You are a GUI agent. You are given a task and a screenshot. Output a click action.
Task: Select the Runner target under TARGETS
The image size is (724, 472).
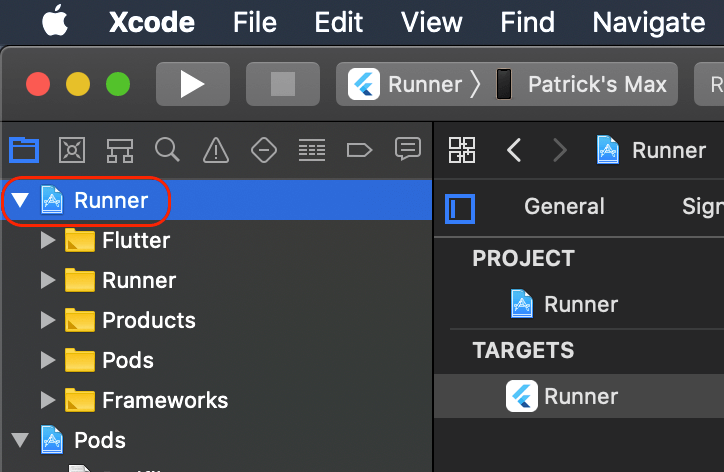[x=580, y=396]
